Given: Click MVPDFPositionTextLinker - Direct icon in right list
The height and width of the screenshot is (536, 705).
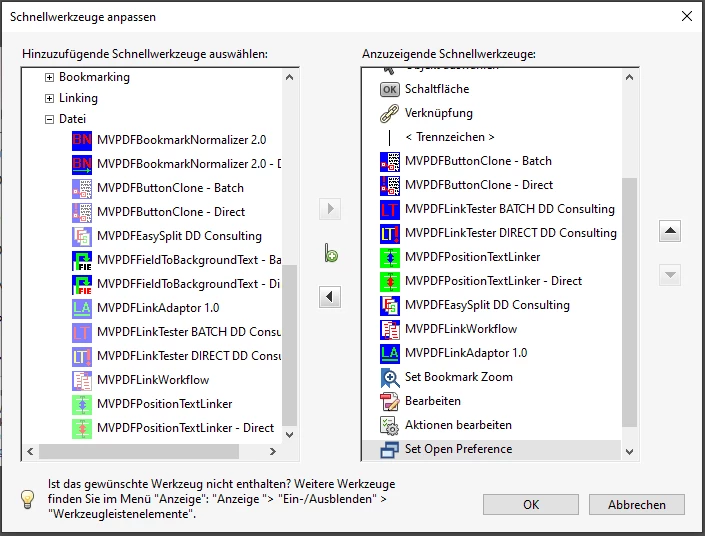Looking at the screenshot, I should click(x=390, y=281).
